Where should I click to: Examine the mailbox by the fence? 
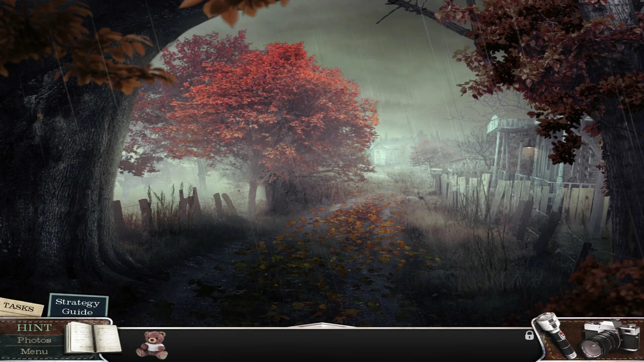[436, 172]
